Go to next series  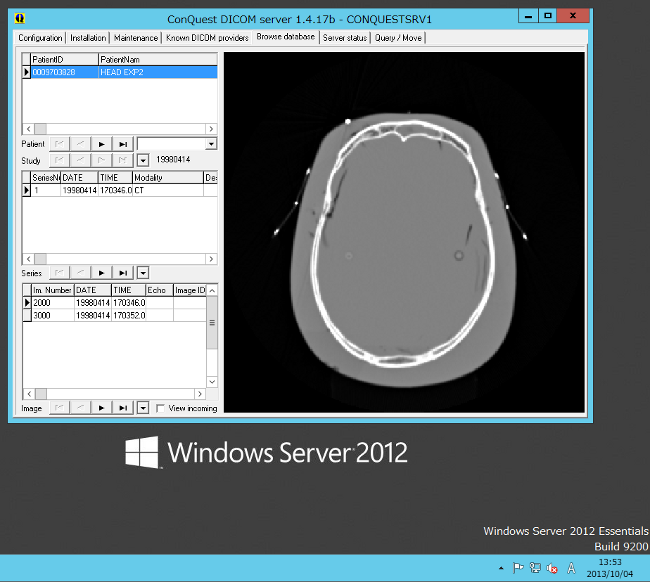point(102,273)
